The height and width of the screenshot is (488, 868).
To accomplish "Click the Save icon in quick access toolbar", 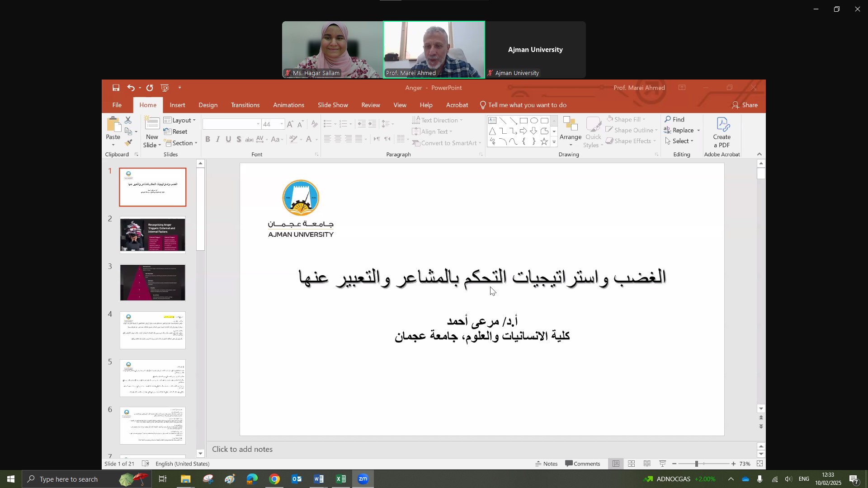I will tap(116, 88).
